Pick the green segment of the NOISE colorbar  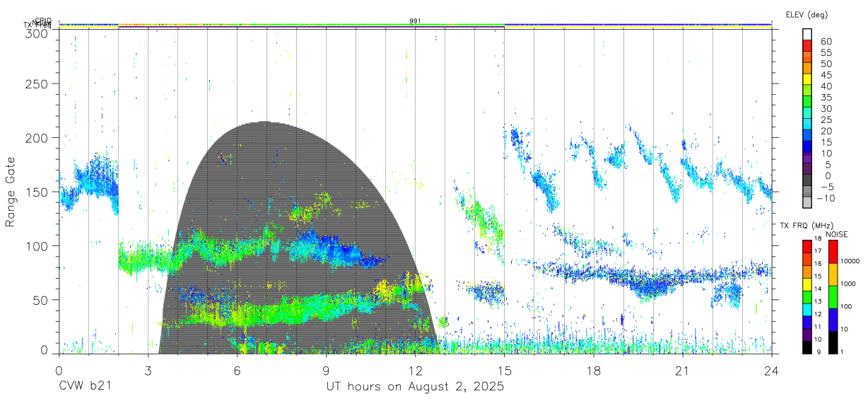pyautogui.click(x=832, y=297)
